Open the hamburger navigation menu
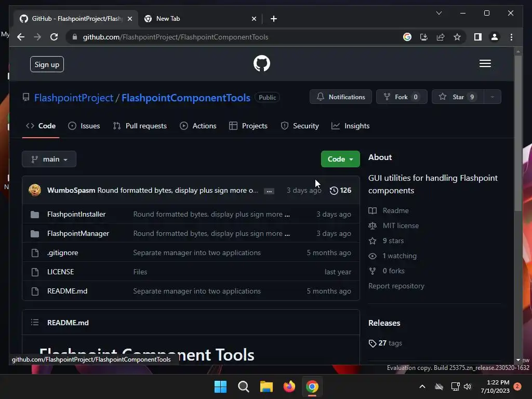Viewport: 532px width, 399px height. click(485, 63)
